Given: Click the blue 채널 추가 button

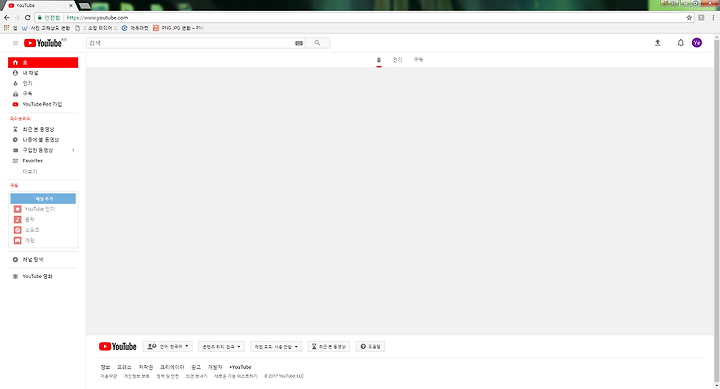Looking at the screenshot, I should click(x=43, y=198).
